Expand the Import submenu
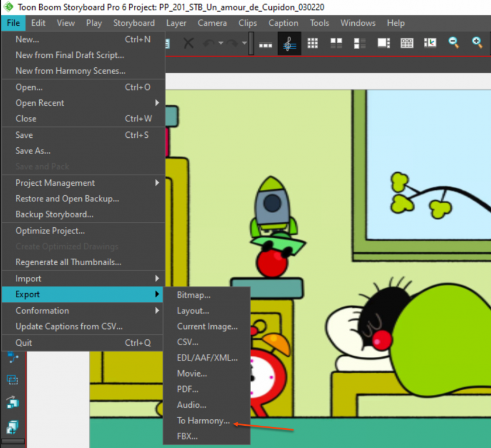This screenshot has height=448, width=491. 83,279
